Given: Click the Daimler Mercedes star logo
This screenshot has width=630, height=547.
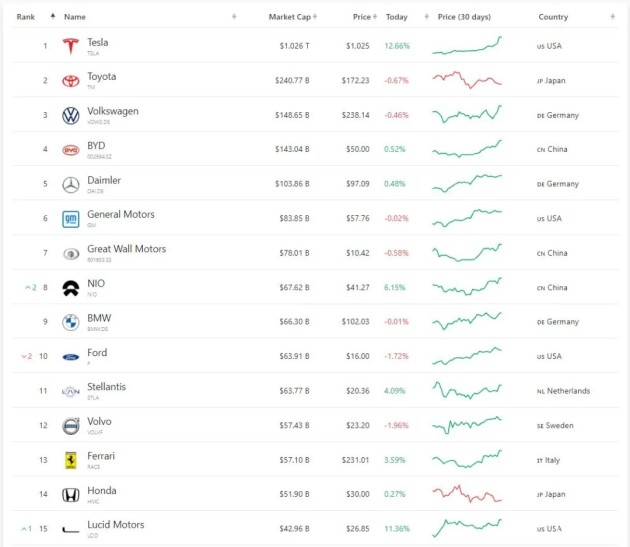Looking at the screenshot, I should pos(70,184).
